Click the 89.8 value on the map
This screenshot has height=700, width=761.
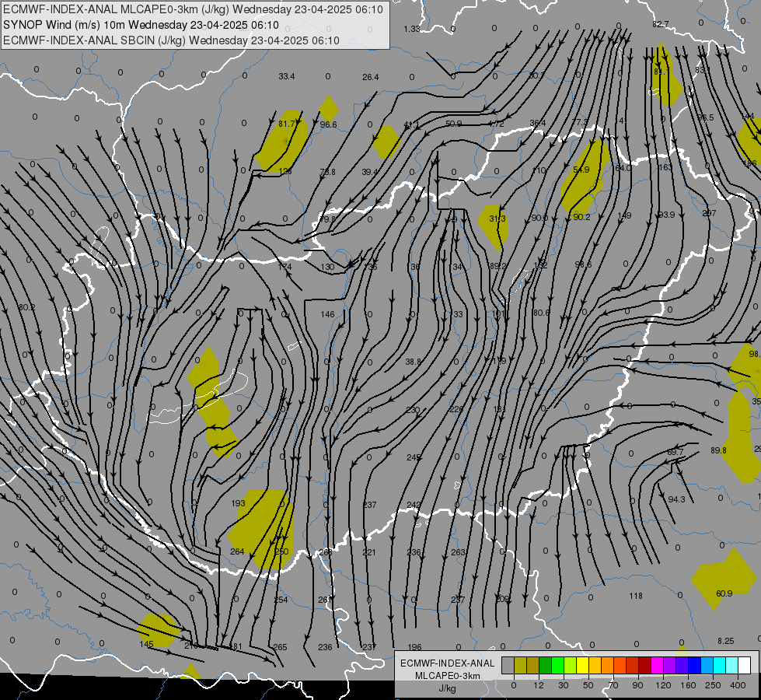click(718, 450)
